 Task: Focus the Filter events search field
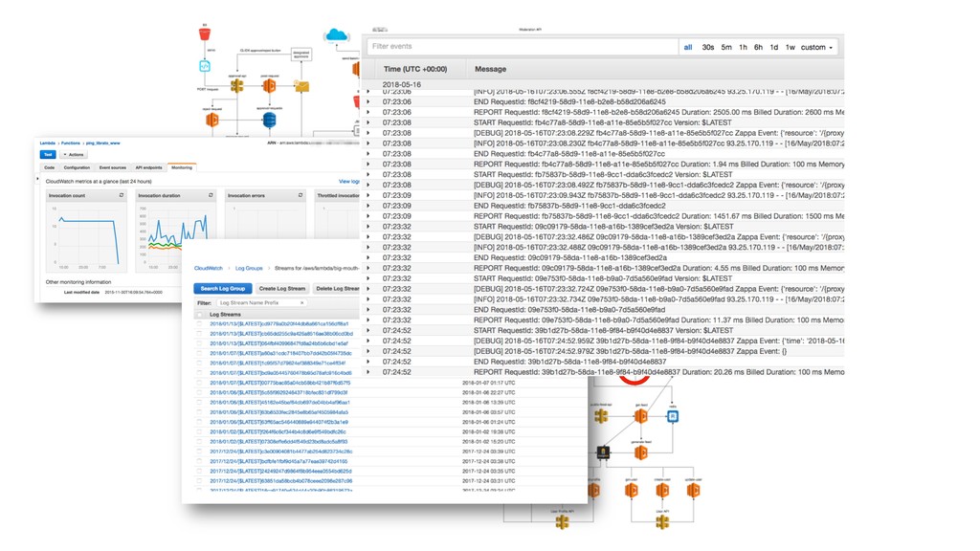tap(523, 46)
